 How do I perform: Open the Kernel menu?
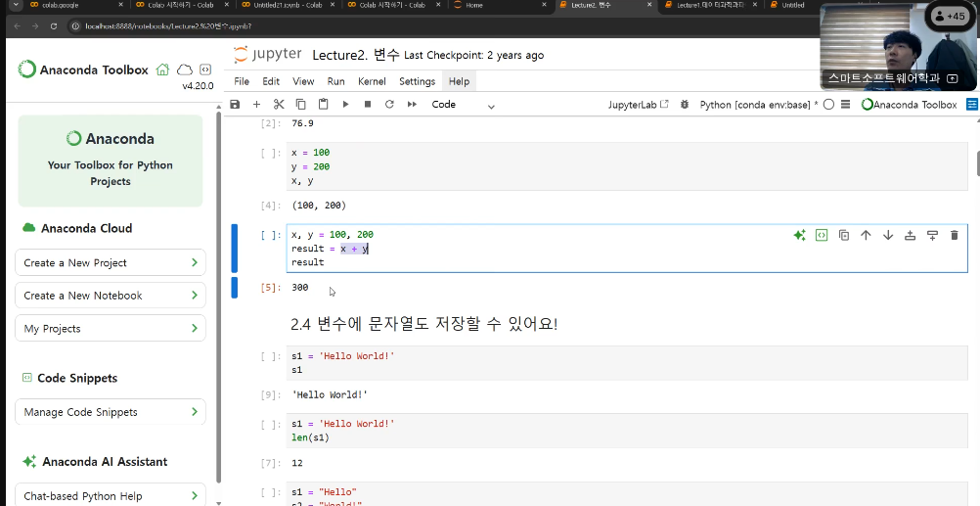[372, 81]
